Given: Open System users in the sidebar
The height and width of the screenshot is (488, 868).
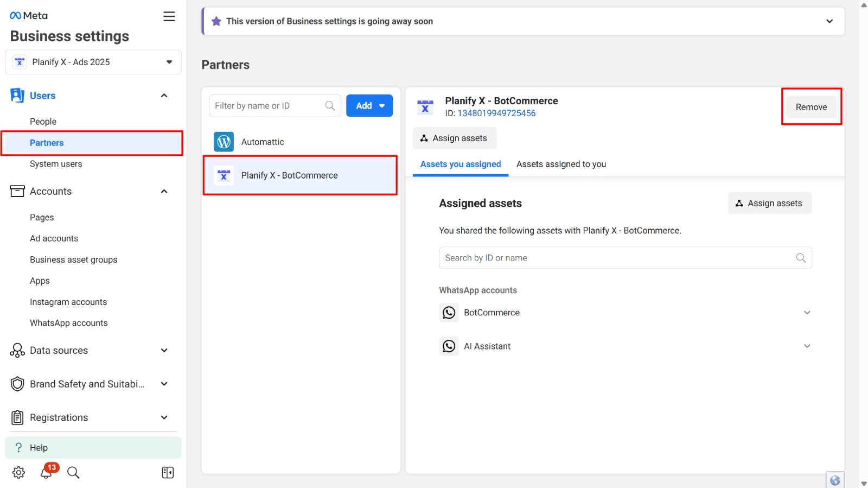Looking at the screenshot, I should [x=56, y=164].
